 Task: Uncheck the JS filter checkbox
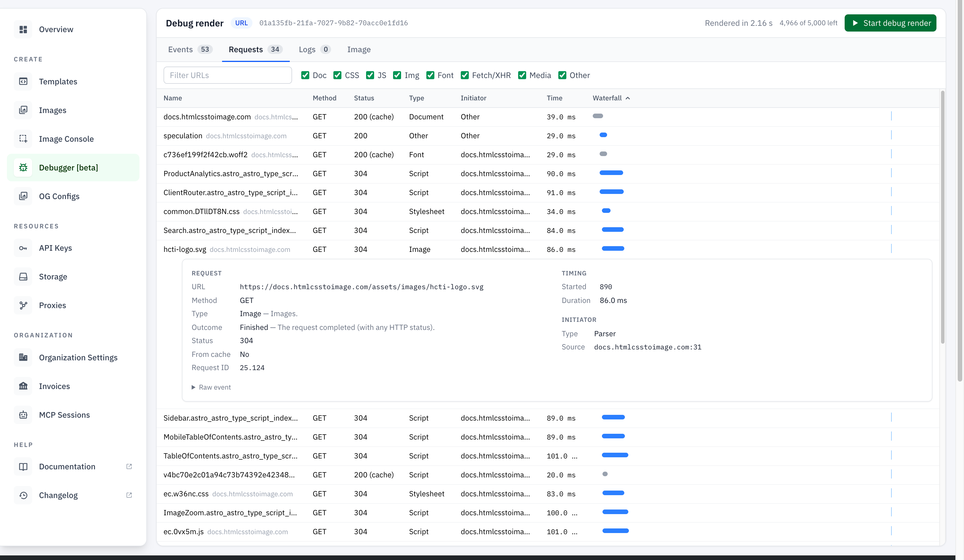click(x=370, y=75)
